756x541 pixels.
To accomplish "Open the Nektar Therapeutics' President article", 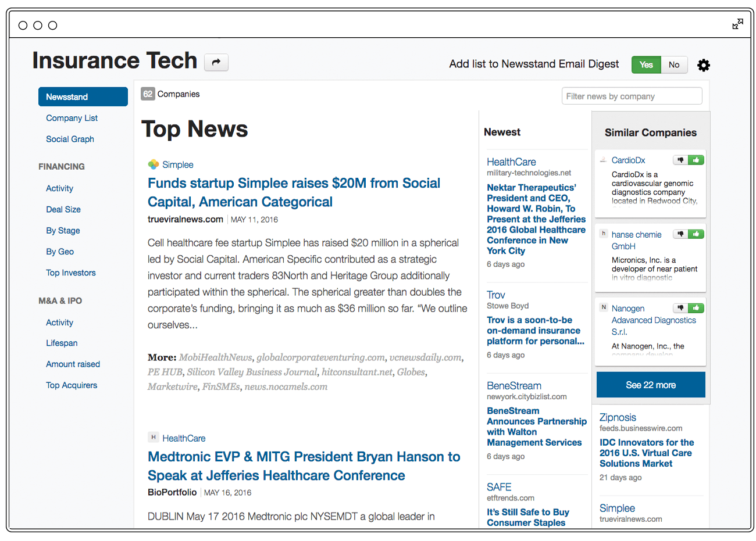I will [536, 219].
